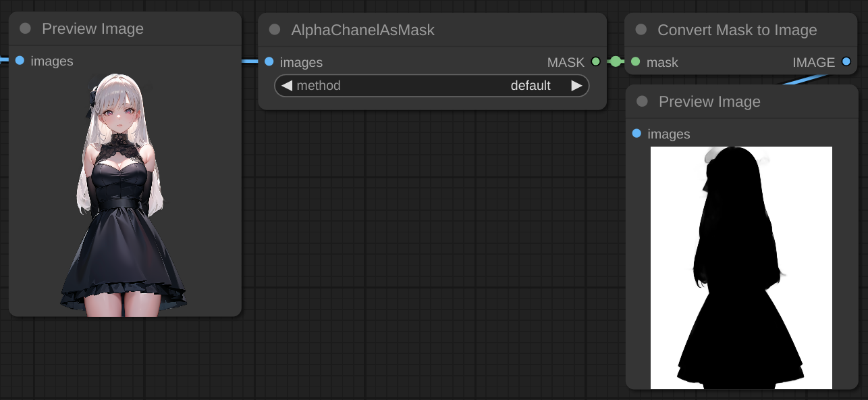This screenshot has height=400, width=868.
Task: Click images input port above the silhouette preview
Action: click(636, 134)
